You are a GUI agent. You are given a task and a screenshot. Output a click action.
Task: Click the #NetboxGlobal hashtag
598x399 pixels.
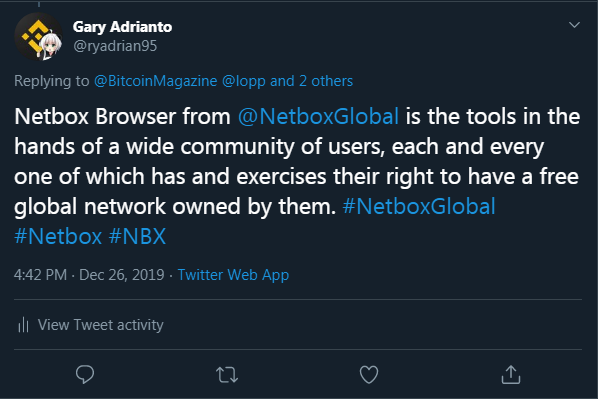click(x=419, y=206)
